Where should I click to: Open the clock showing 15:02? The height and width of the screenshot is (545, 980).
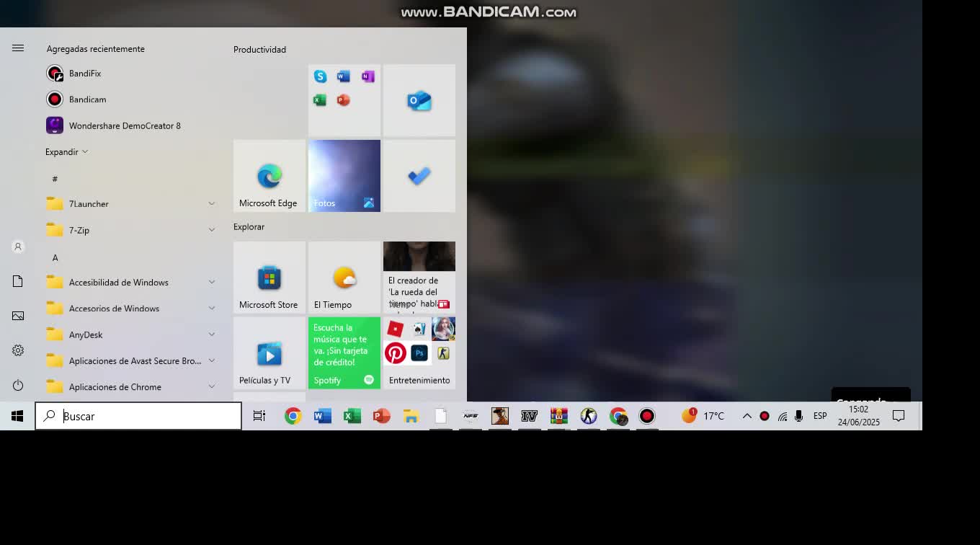(x=858, y=416)
